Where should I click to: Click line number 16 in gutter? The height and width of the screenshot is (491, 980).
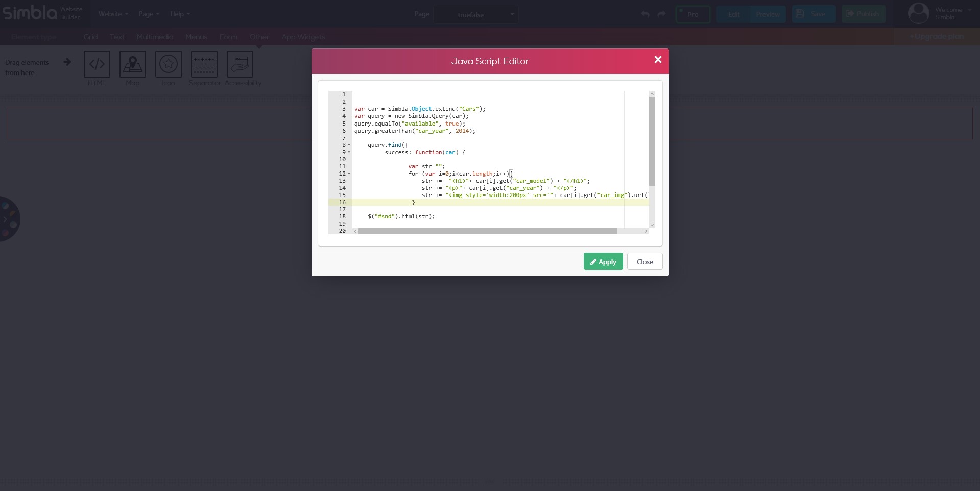click(342, 202)
